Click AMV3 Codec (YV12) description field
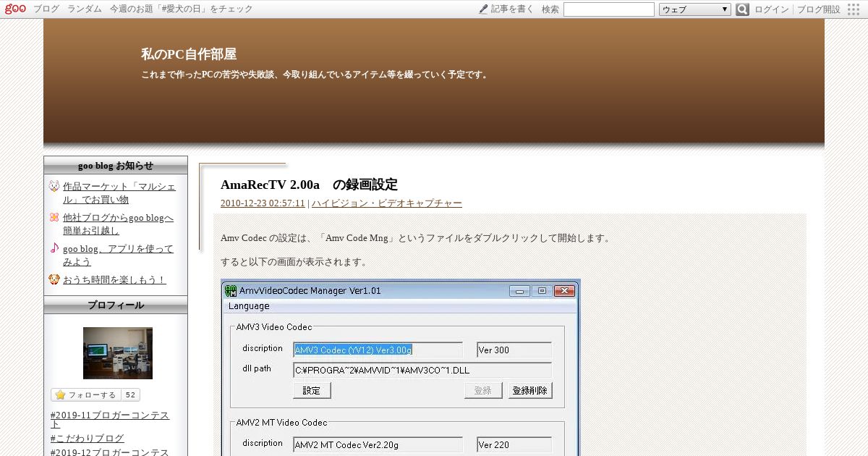This screenshot has width=868, height=456. click(378, 350)
